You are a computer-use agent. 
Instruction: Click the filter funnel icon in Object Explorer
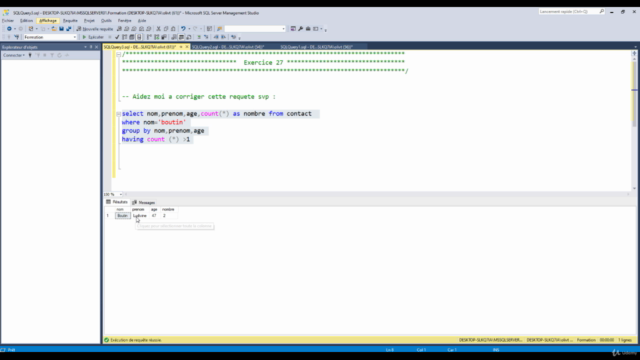[x=52, y=55]
